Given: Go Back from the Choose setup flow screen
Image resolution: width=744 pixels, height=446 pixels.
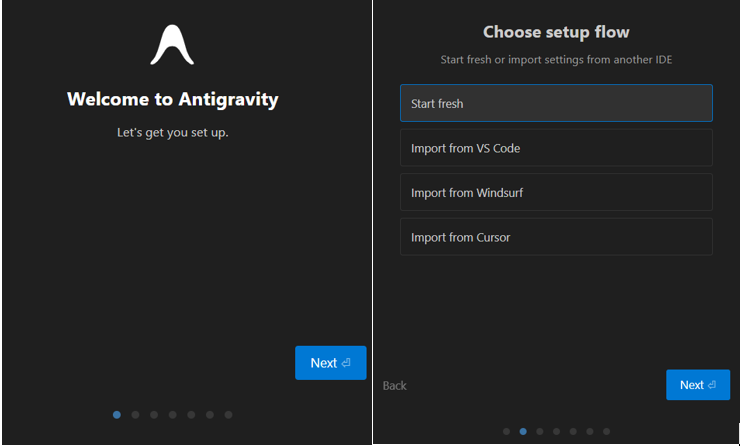Looking at the screenshot, I should coord(395,385).
